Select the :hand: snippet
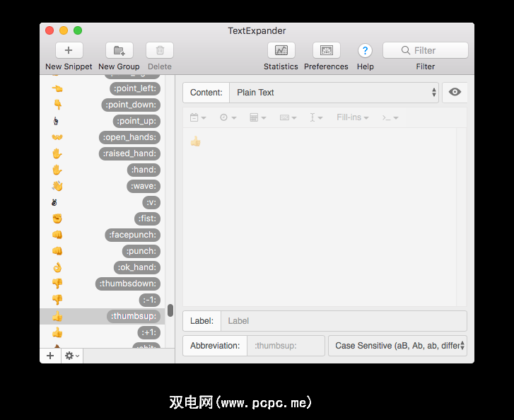Image resolution: width=514 pixels, height=420 pixels. (103, 170)
